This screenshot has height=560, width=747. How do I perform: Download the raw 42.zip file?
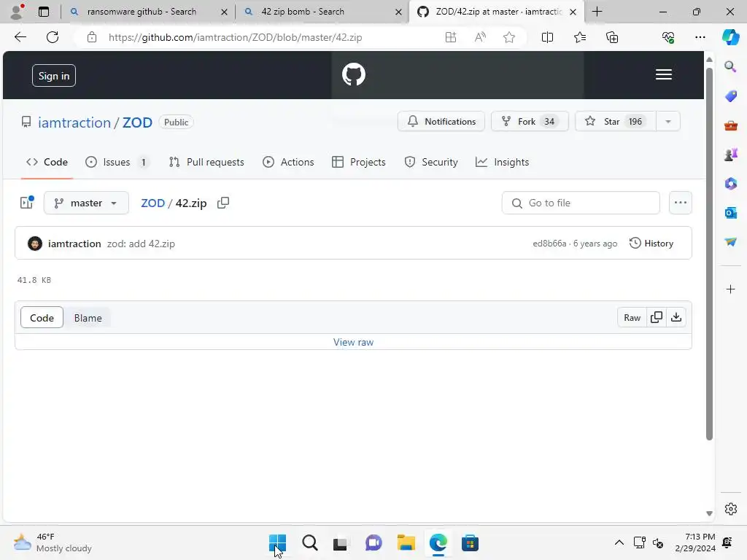pyautogui.click(x=676, y=318)
